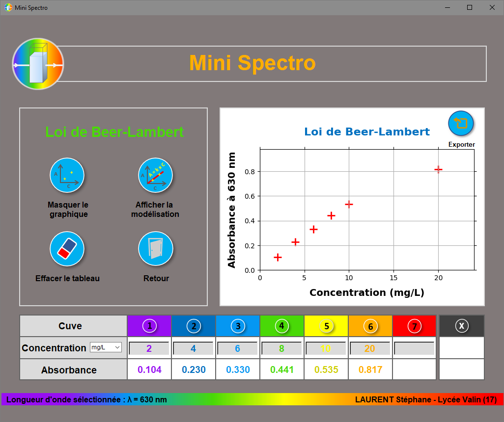
Task: Select cuve number 7 red circle
Action: (415, 326)
